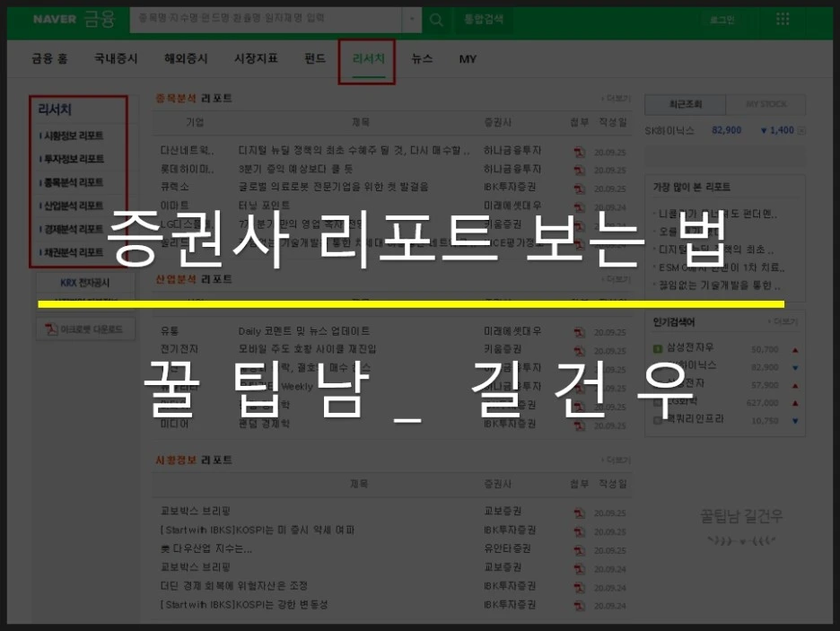Screen dimensions: 840x631
Task: Click 다산네트웍 company name
Action: pos(187,151)
